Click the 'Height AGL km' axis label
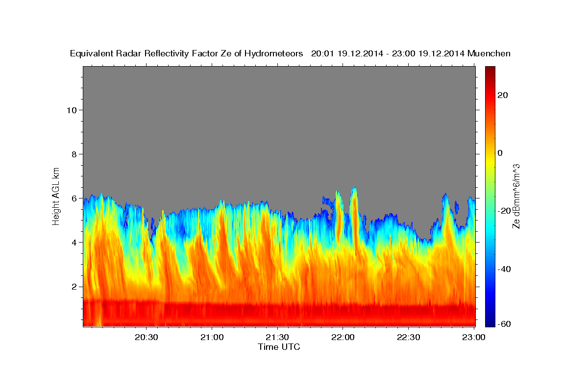This screenshot has width=588, height=392. (x=56, y=196)
